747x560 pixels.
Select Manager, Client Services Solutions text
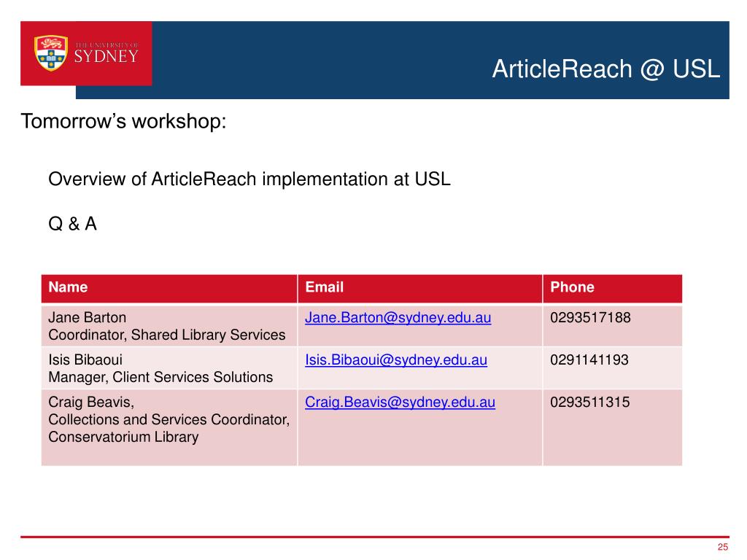coord(160,378)
